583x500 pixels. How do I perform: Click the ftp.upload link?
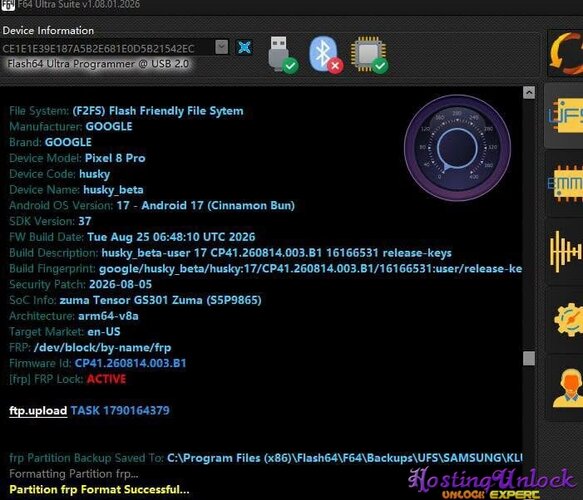point(38,411)
